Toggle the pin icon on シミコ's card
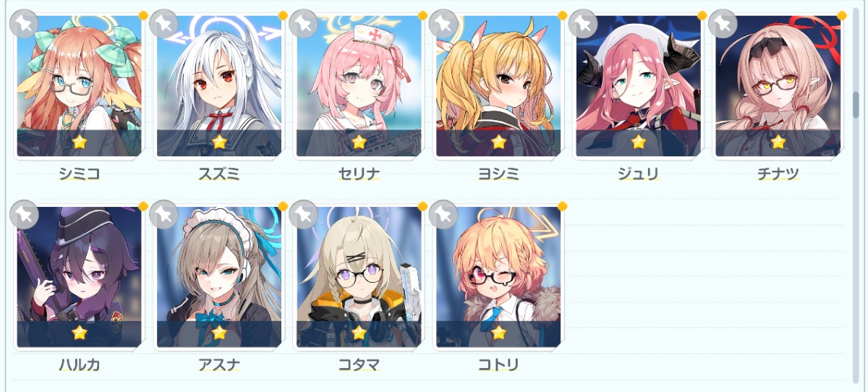The width and height of the screenshot is (868, 392). pos(24,23)
